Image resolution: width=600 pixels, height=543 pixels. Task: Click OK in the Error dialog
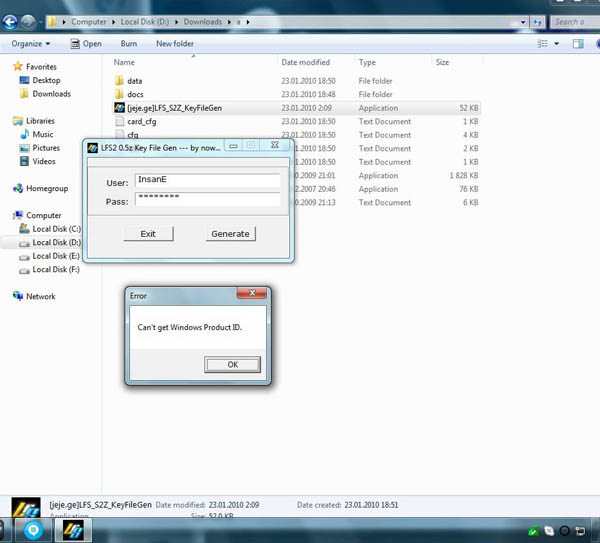tap(232, 365)
